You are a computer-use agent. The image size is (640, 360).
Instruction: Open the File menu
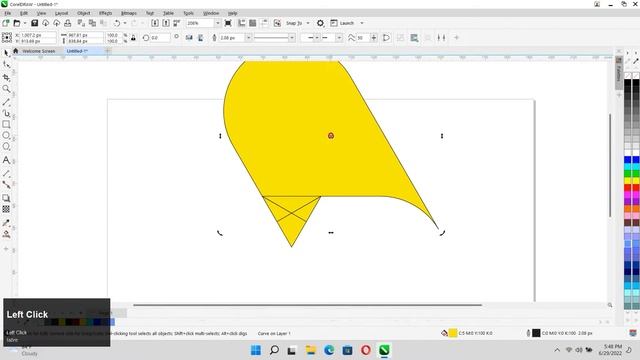point(7,13)
